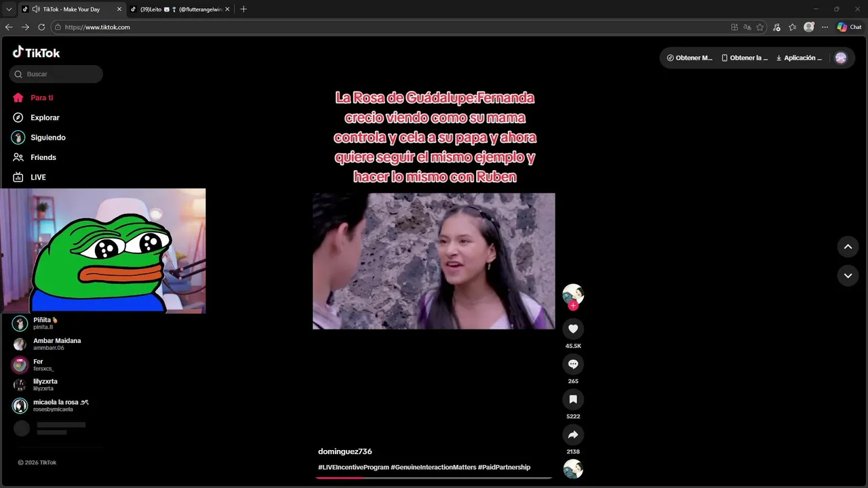This screenshot has height=488, width=868.
Task: Click the #PaidPartnership hashtag
Action: coord(504,467)
